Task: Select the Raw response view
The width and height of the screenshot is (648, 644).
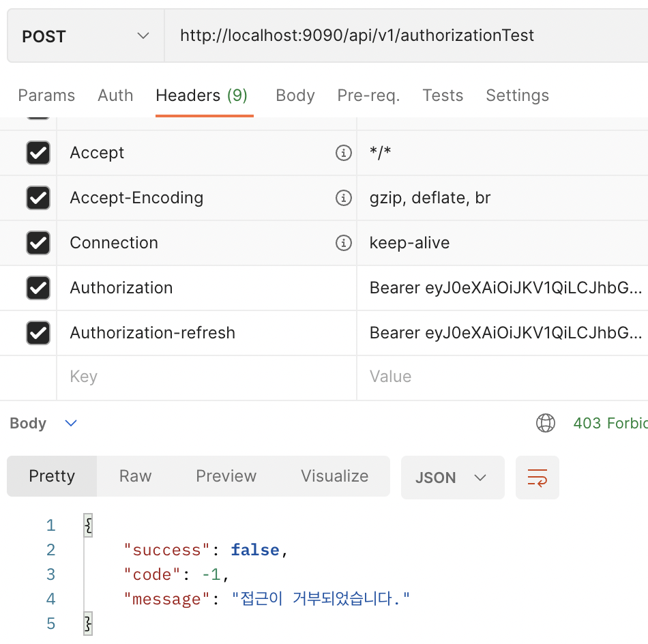Action: tap(135, 476)
